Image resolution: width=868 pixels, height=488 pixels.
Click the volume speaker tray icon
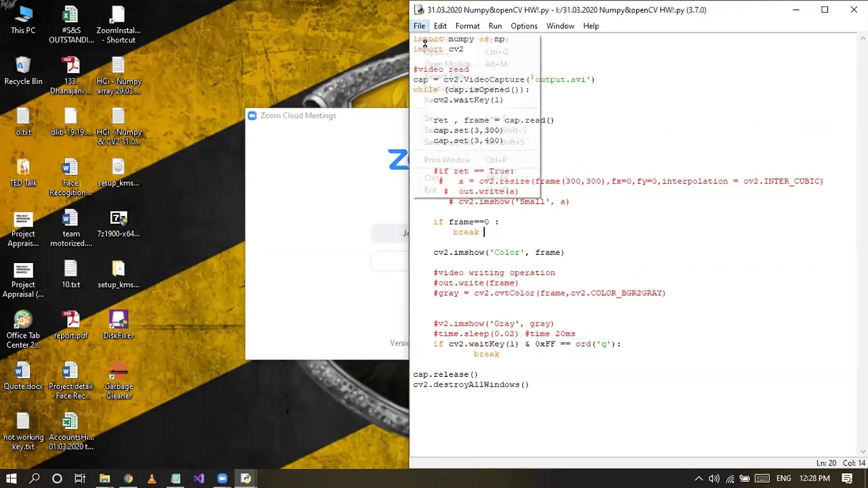click(714, 479)
